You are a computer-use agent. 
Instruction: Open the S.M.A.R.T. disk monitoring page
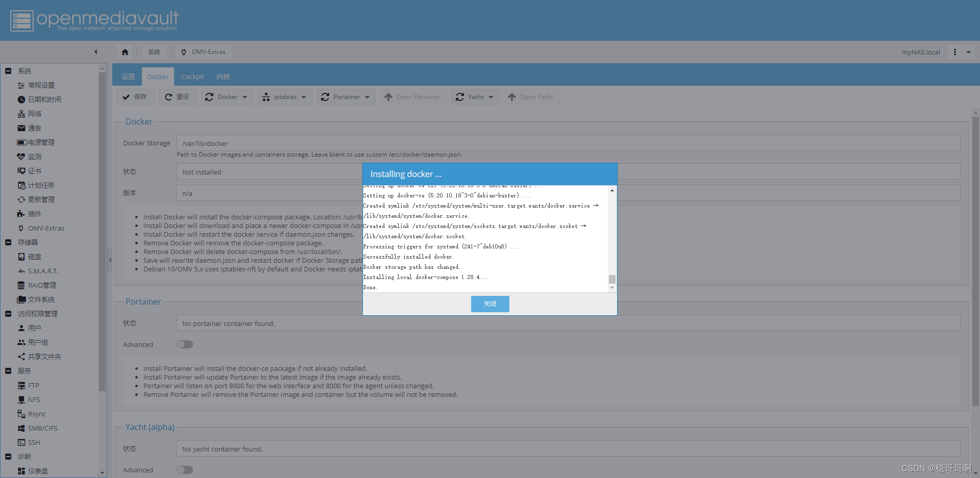43,271
